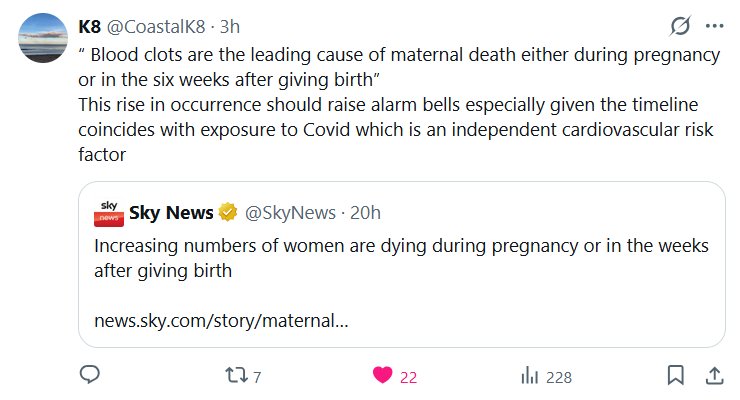Share the post via upload arrow icon

pyautogui.click(x=714, y=376)
